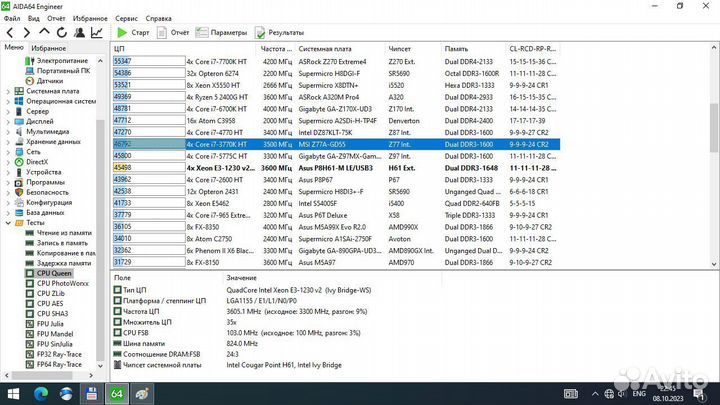Collapse the Тесты tree node
The height and width of the screenshot is (405, 720).
pyautogui.click(x=8, y=223)
